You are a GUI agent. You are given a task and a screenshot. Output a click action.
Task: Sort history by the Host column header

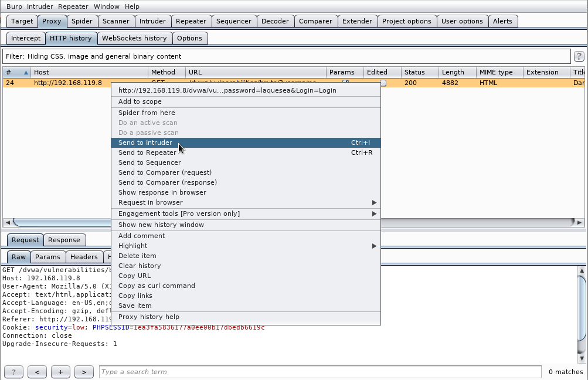[89, 72]
